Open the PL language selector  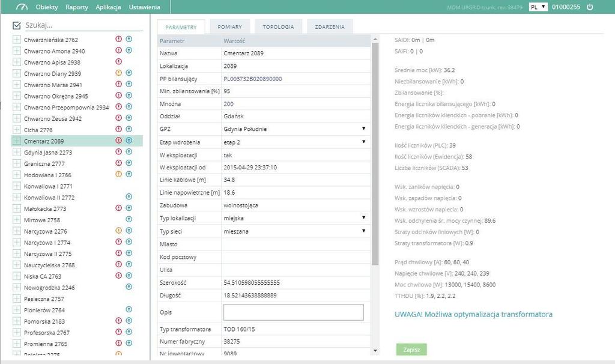(x=538, y=7)
